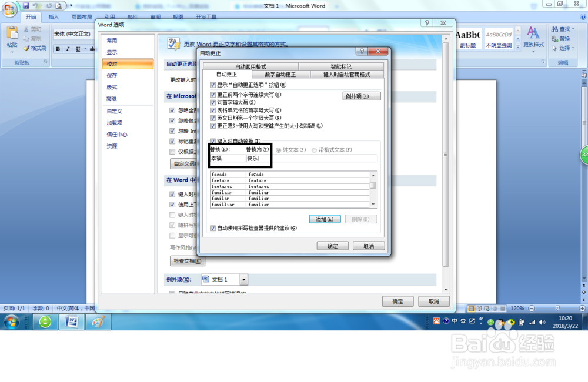Toggle 更正意外使用大写锁定键产生的大小写错误 checkbox
Screen dimensions: 588x382
click(x=213, y=126)
